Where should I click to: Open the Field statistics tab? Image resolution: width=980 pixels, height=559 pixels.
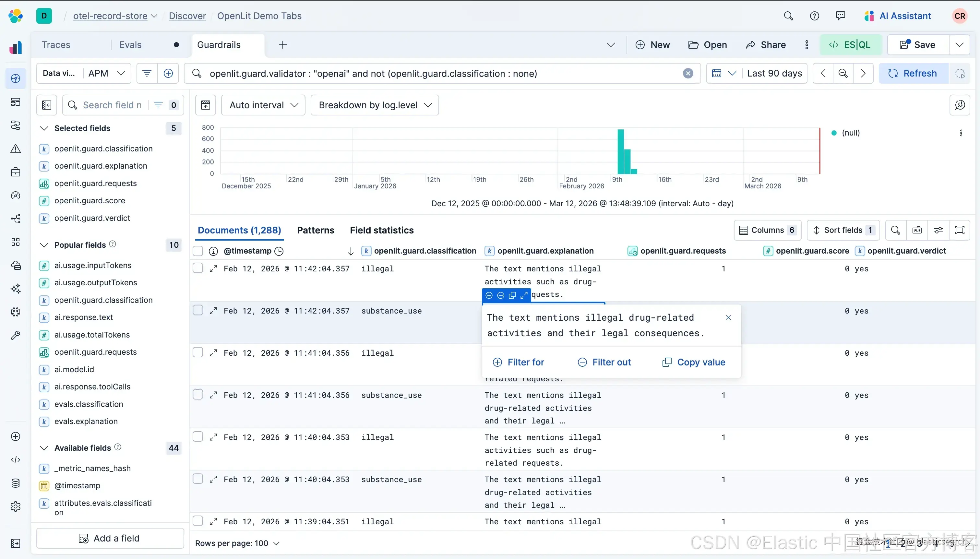click(x=382, y=230)
